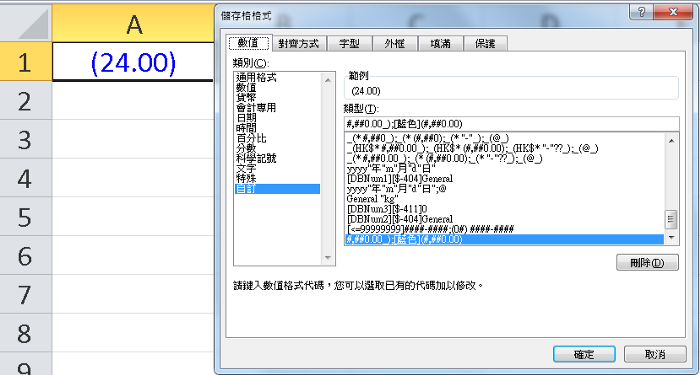
Task: Click column A header
Action: point(133,24)
